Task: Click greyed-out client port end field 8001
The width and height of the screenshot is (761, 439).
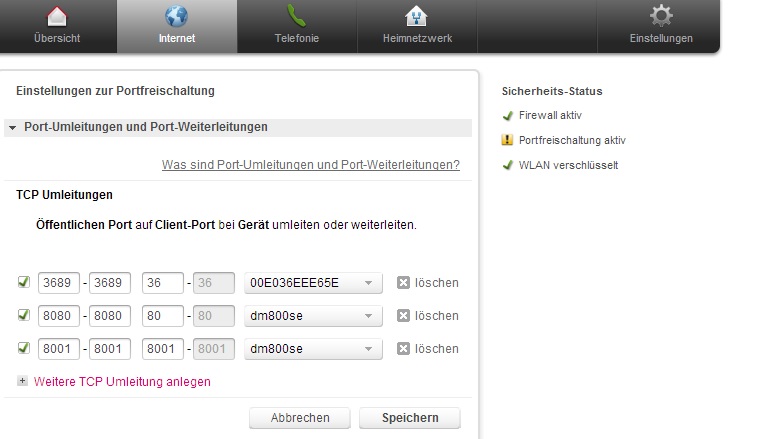Action: click(x=214, y=349)
